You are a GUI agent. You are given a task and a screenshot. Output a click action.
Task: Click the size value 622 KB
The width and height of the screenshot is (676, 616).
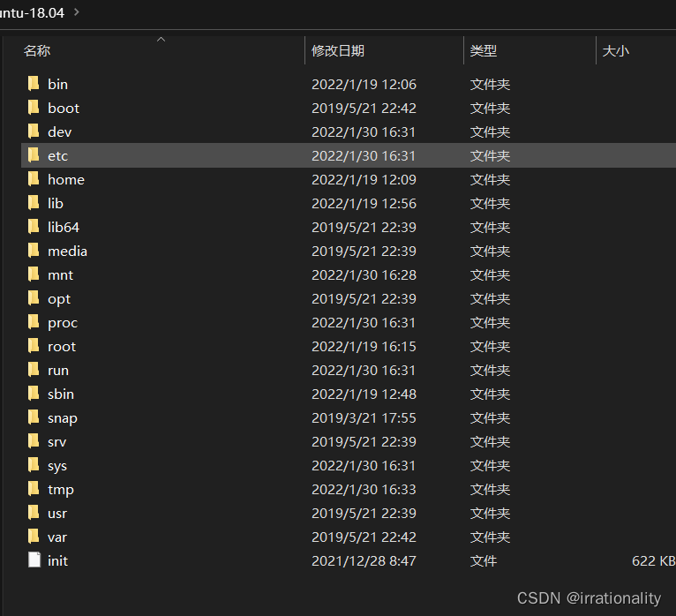tap(654, 560)
